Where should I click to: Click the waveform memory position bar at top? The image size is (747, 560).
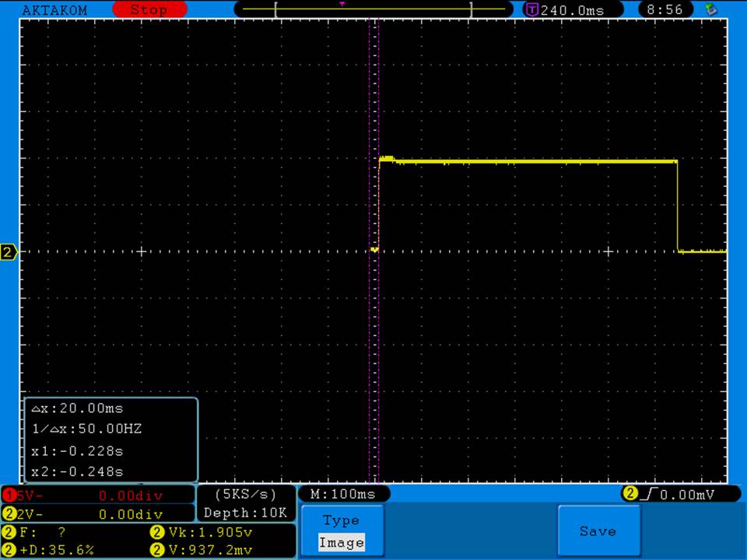point(373,10)
